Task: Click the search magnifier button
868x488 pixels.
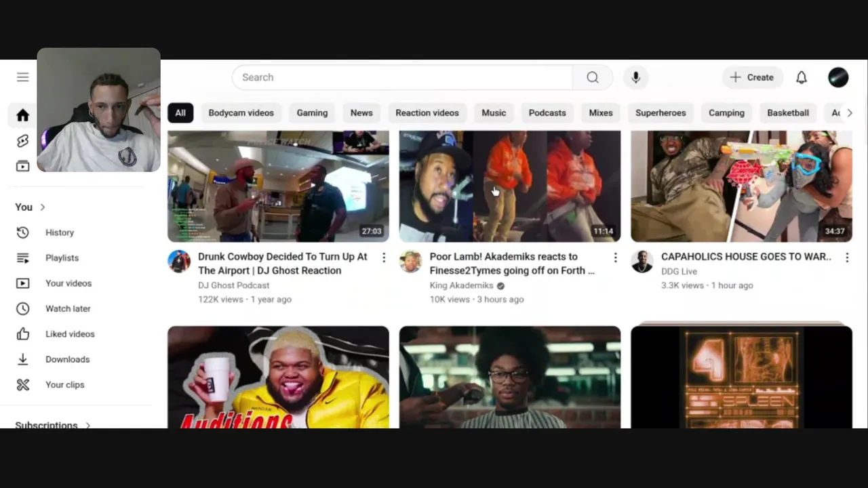Action: [x=593, y=77]
